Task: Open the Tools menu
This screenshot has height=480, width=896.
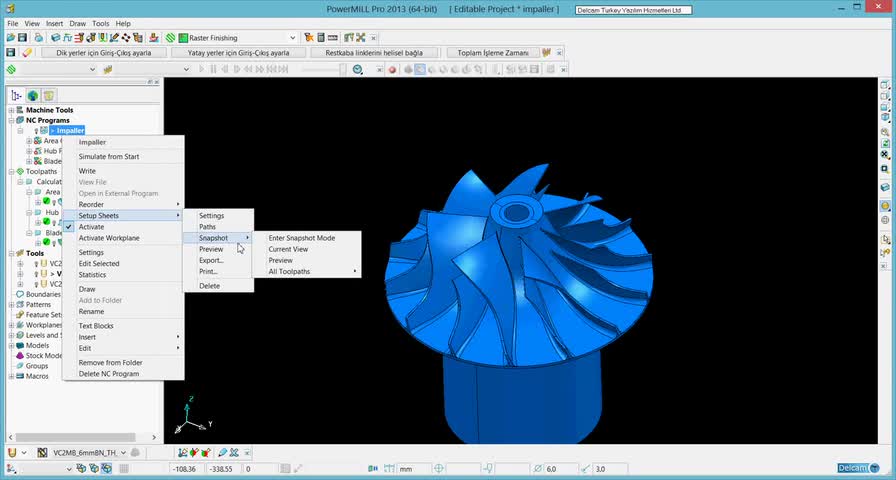Action: click(101, 23)
